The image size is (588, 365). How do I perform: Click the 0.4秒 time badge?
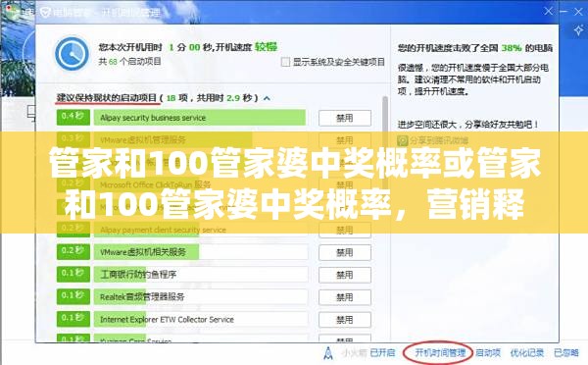73,117
